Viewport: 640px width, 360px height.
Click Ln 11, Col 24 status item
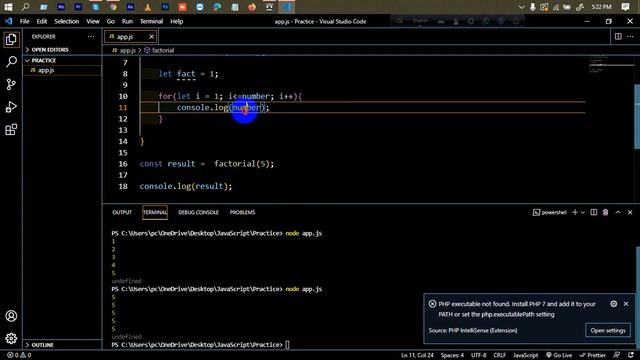417,355
